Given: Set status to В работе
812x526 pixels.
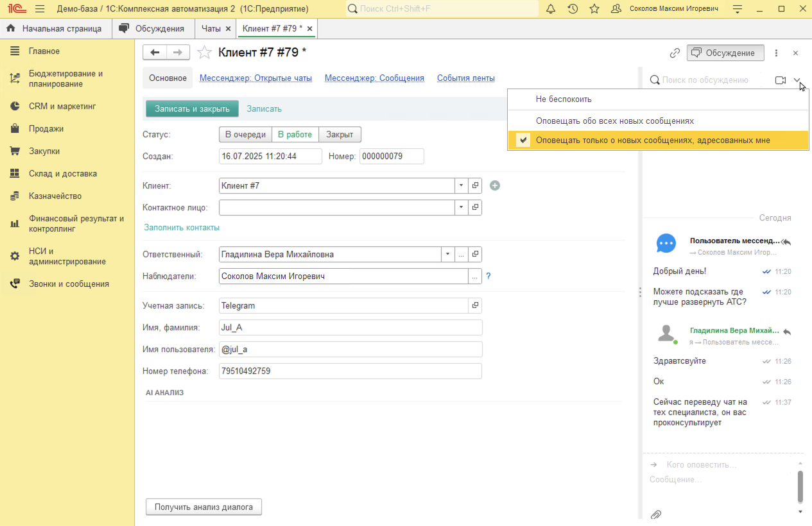Looking at the screenshot, I should (295, 135).
